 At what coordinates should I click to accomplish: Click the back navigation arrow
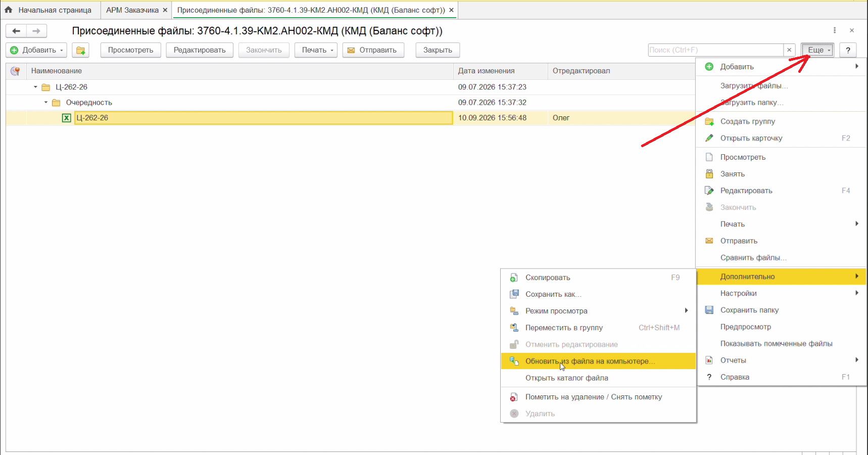click(x=16, y=31)
